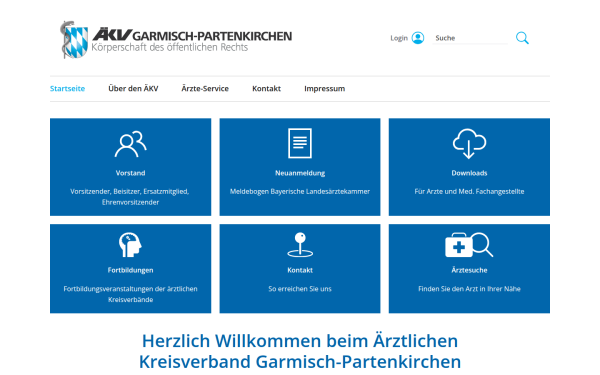
Task: Open the Neuanmeldung tile title
Action: pyautogui.click(x=300, y=173)
